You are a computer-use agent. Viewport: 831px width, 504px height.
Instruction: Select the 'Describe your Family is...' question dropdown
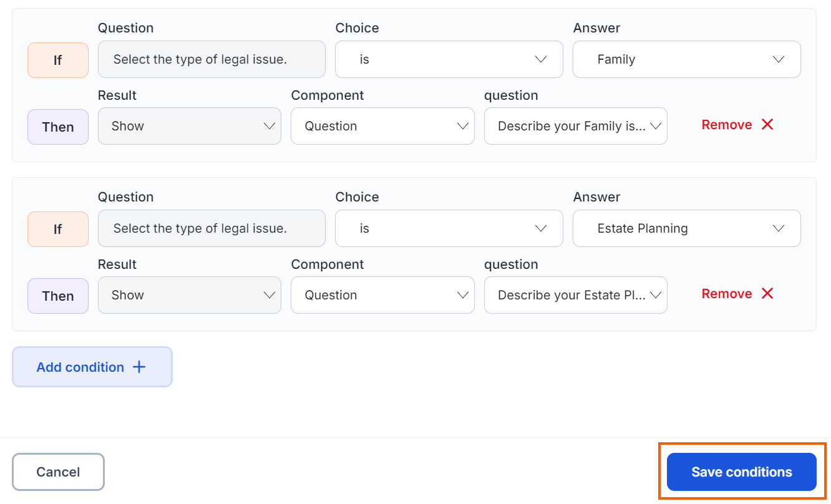click(x=576, y=126)
